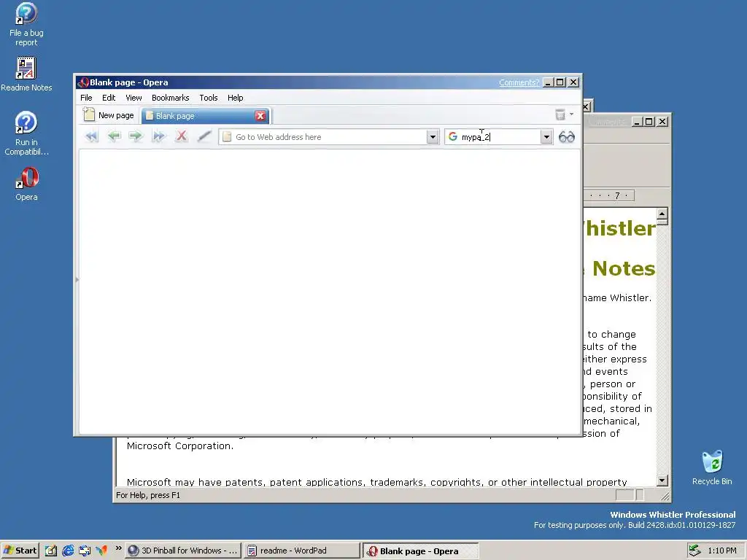
Task: Stop loading with the red X icon
Action: (181, 136)
